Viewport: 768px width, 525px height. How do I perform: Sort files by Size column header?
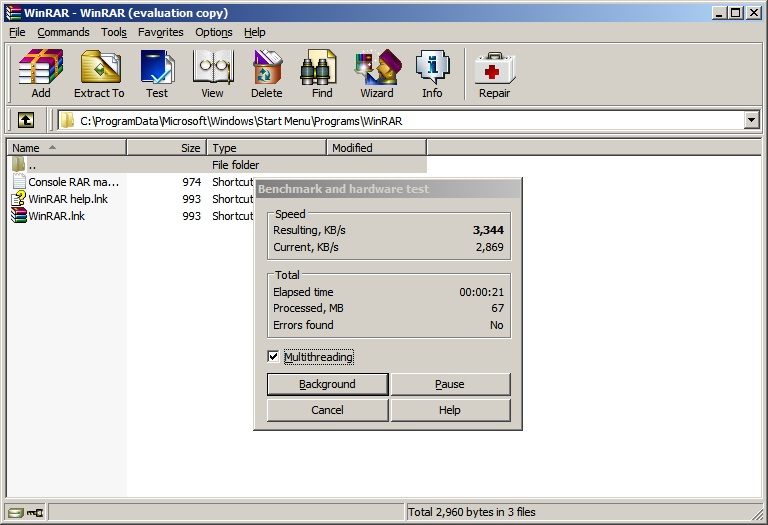click(x=167, y=147)
